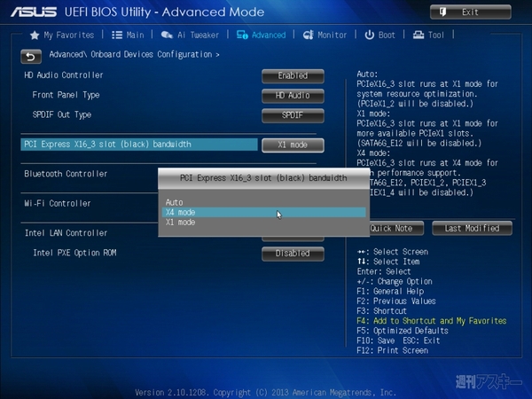Click the F2: Previous Values hint

point(396,301)
